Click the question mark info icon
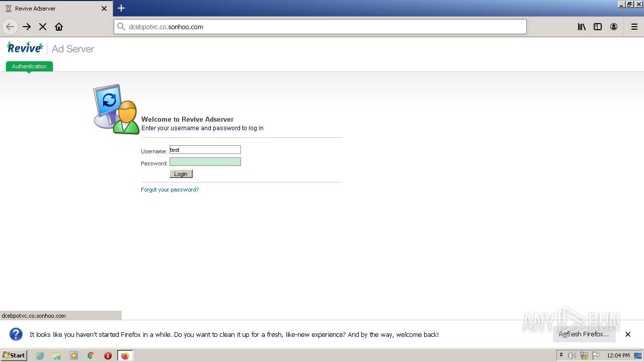Viewport: 644px width, 362px height. pos(16,334)
